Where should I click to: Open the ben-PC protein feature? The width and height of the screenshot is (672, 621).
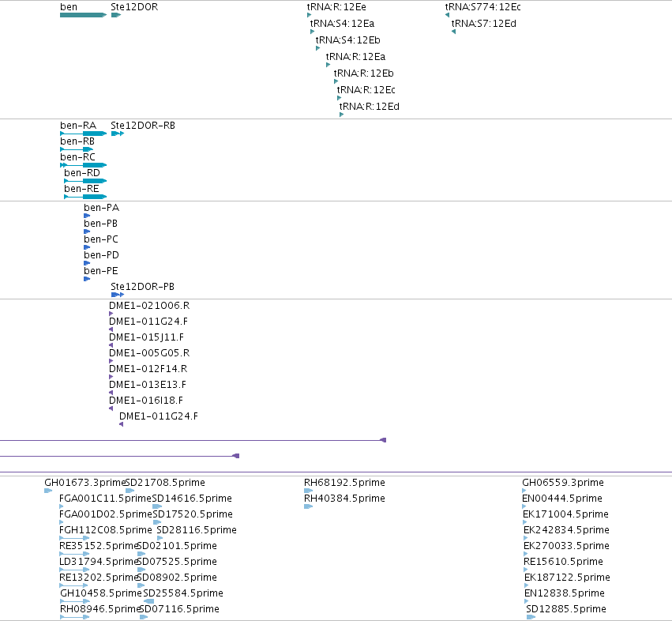pos(87,247)
